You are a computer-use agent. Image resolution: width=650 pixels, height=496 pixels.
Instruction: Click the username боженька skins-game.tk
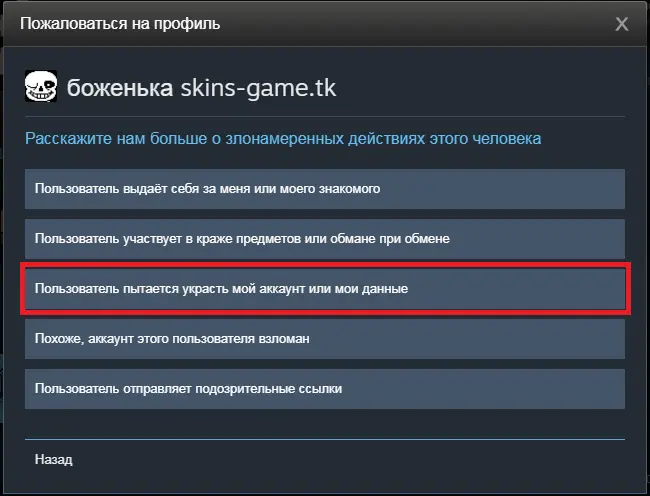coord(201,87)
